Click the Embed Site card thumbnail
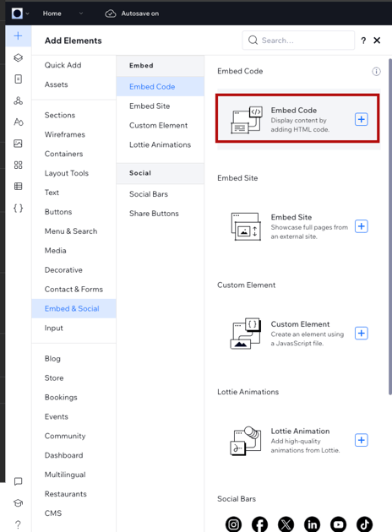 tap(247, 226)
